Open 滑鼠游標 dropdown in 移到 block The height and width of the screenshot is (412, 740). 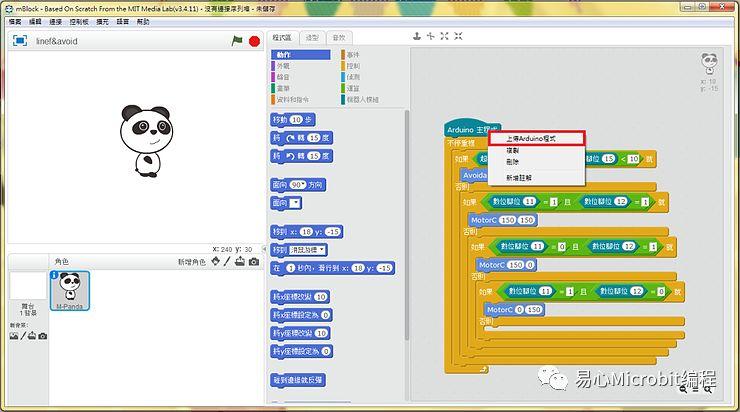pos(321,250)
